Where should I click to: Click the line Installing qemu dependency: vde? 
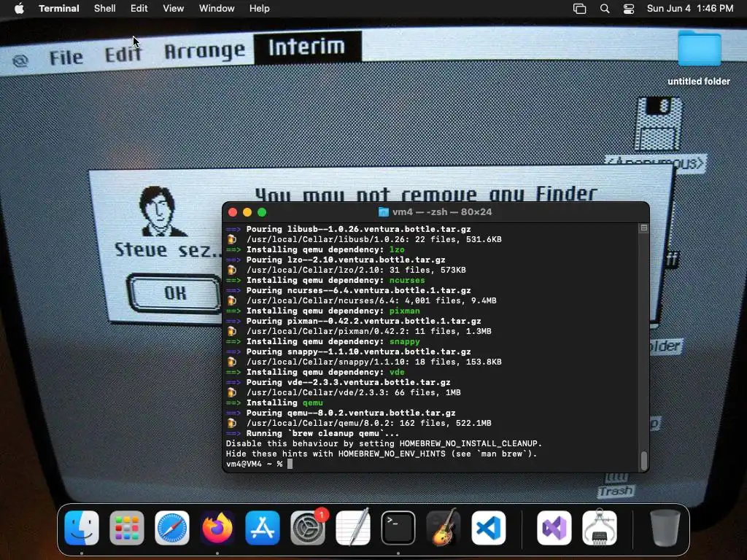click(x=325, y=373)
